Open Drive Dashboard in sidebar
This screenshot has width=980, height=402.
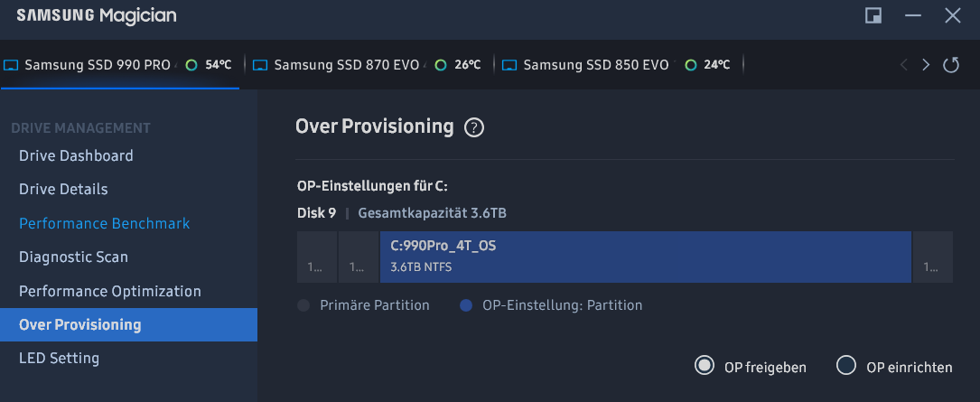click(76, 155)
